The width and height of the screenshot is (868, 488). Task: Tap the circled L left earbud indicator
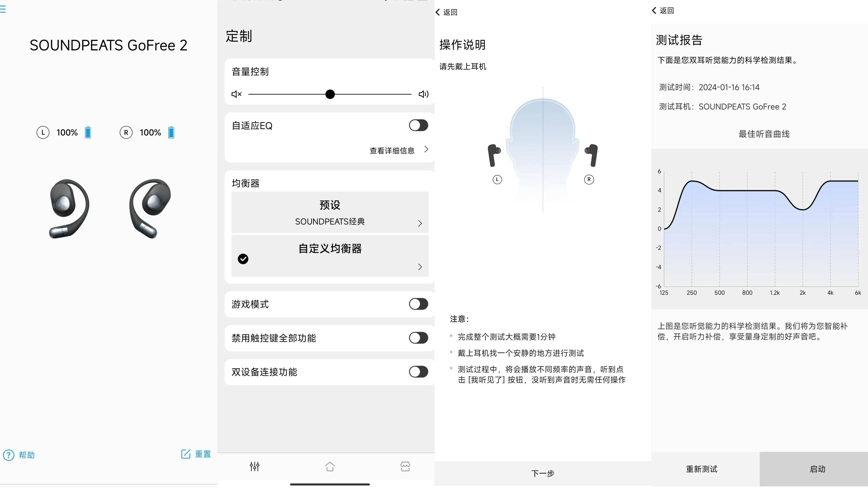pyautogui.click(x=43, y=132)
